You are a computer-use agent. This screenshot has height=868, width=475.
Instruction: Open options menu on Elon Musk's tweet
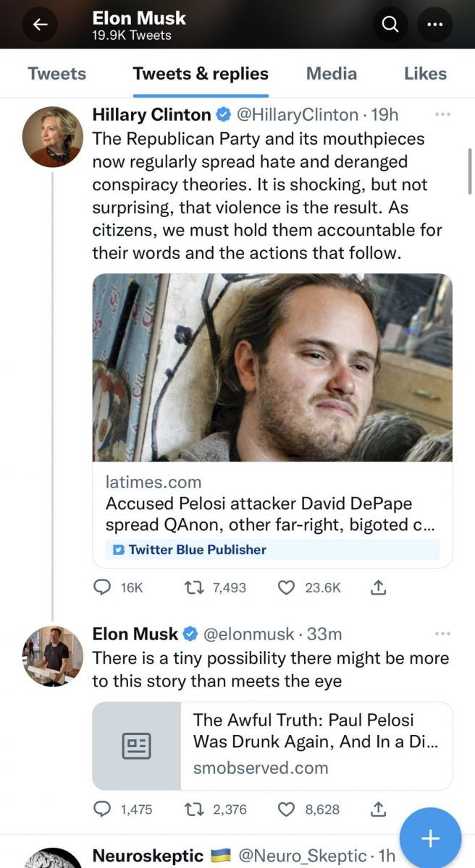[x=442, y=633]
